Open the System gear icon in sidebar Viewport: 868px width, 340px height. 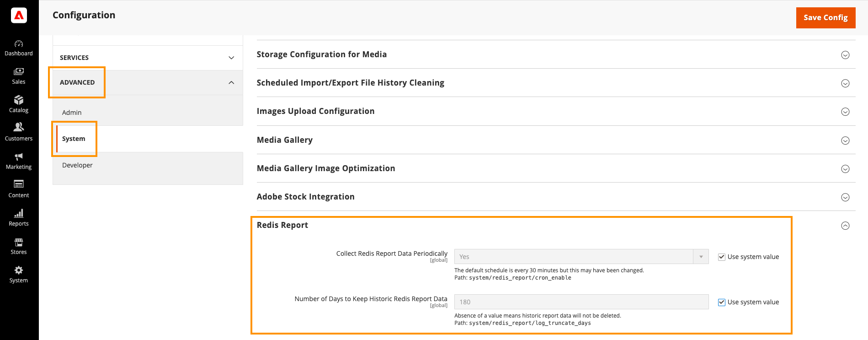19,270
